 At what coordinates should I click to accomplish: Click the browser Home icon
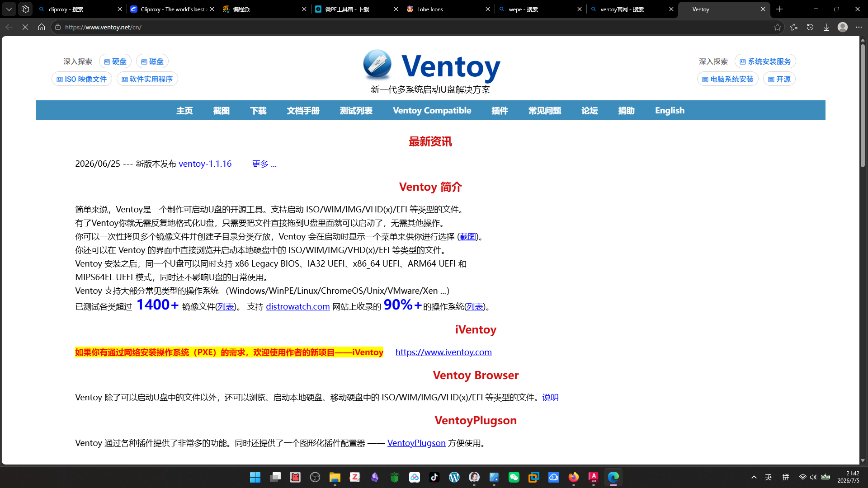tap(42, 27)
